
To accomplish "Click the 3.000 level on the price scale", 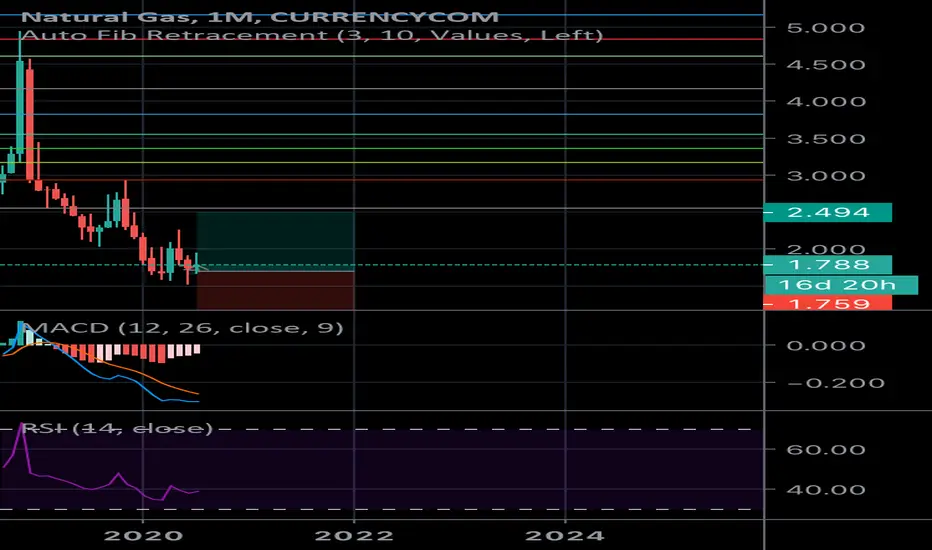I will click(825, 176).
